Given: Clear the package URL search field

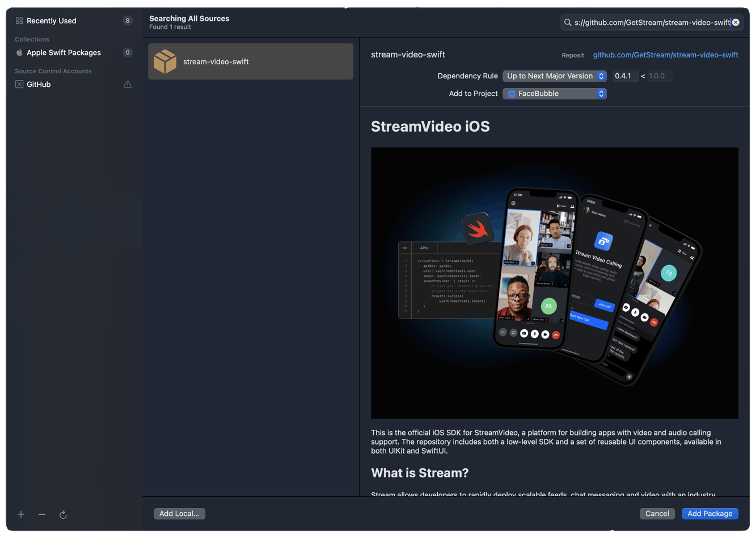Looking at the screenshot, I should pos(736,23).
